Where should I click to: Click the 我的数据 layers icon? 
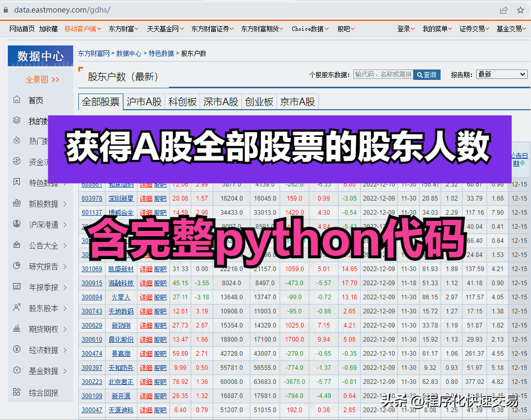pos(17,120)
